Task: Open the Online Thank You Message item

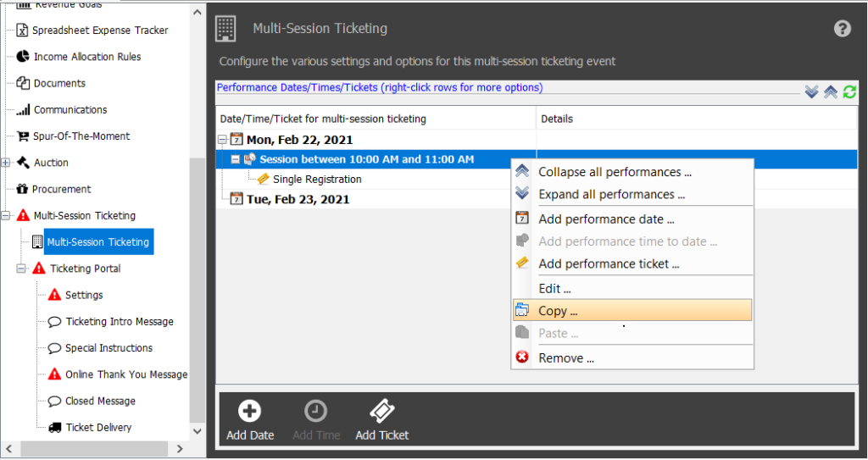Action: click(x=118, y=374)
